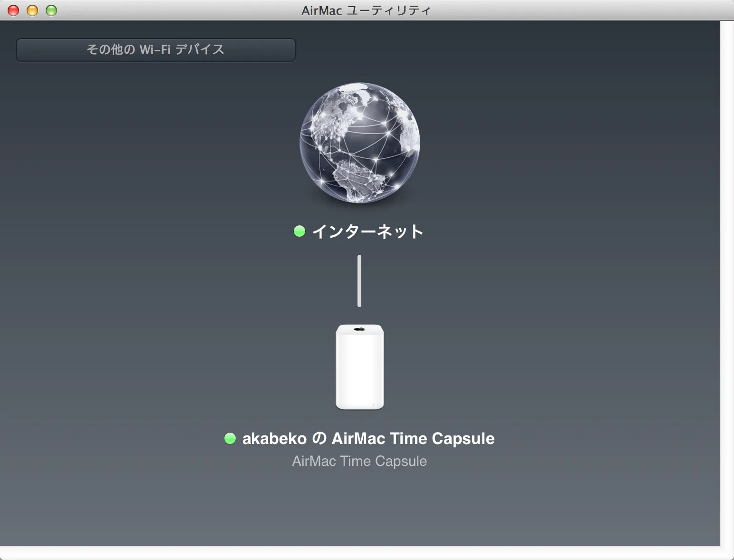This screenshot has width=734, height=560.
Task: Toggle Internet status by clicking its green indicator
Action: pos(299,232)
